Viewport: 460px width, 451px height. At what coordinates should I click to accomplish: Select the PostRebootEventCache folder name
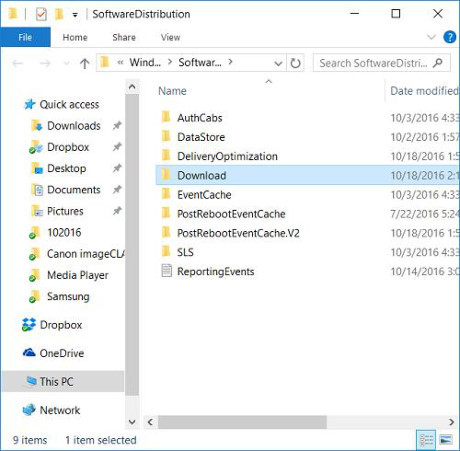click(x=231, y=214)
